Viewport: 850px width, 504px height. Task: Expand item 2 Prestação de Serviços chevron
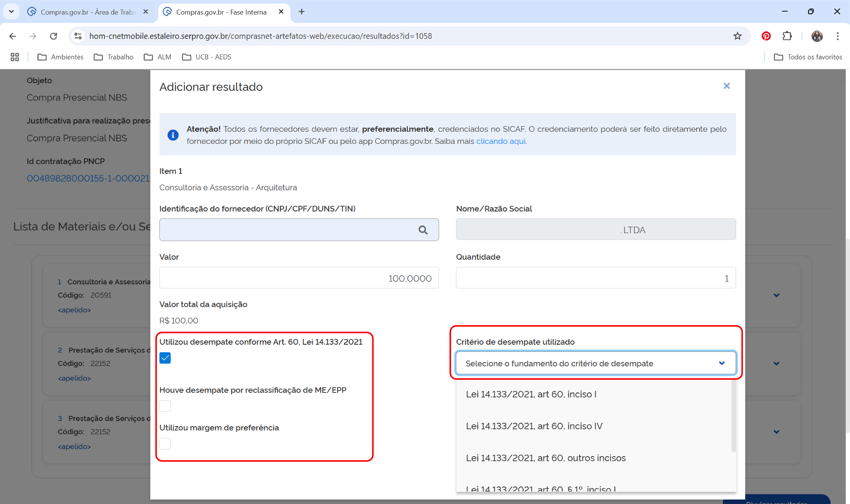pos(776,364)
